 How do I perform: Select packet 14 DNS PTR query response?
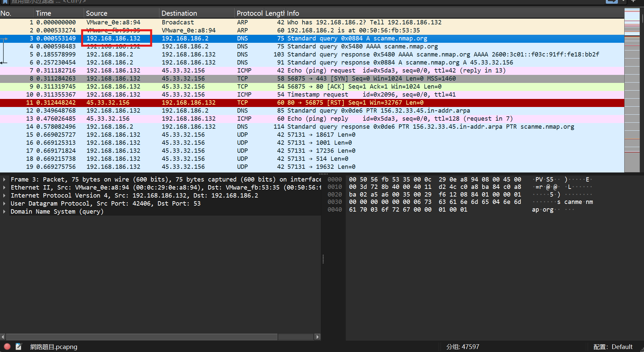(x=312, y=127)
